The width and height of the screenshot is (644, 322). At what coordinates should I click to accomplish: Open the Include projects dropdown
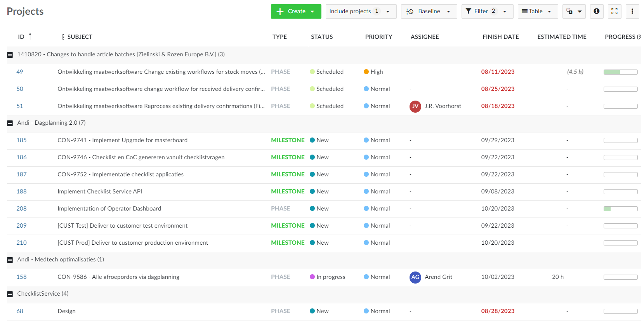coord(360,11)
